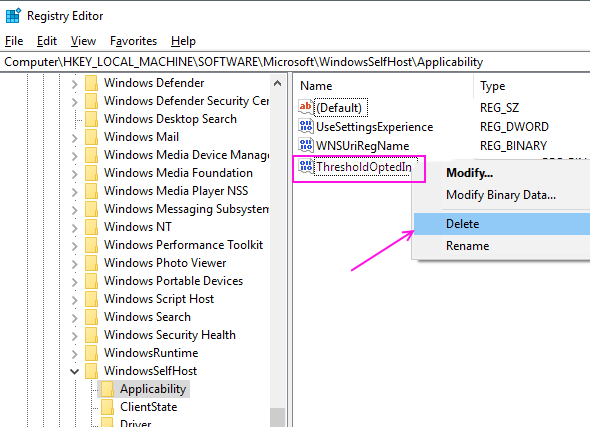Image resolution: width=590 pixels, height=427 pixels.
Task: Select the Windows Script Host key label
Action: pos(159,299)
